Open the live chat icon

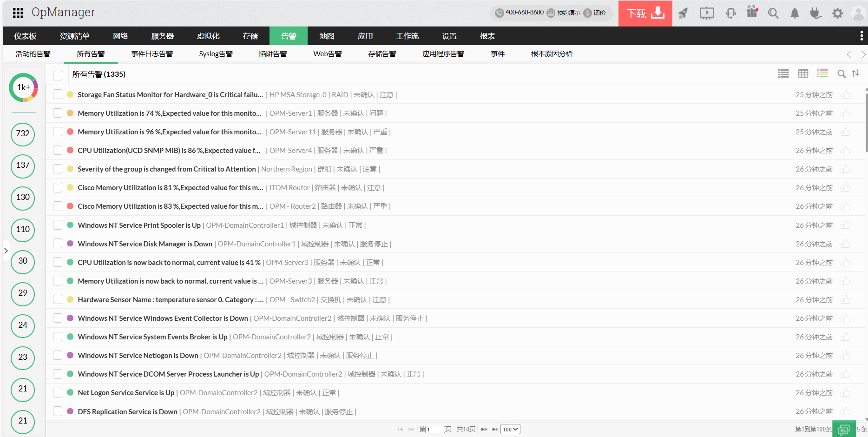[x=844, y=429]
